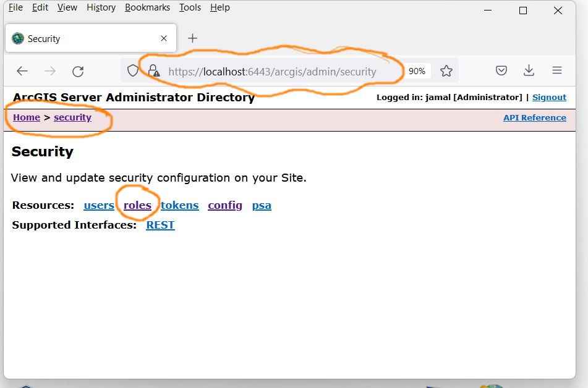
Task: Click the 'Supported Interfaces:' label
Action: click(x=74, y=225)
